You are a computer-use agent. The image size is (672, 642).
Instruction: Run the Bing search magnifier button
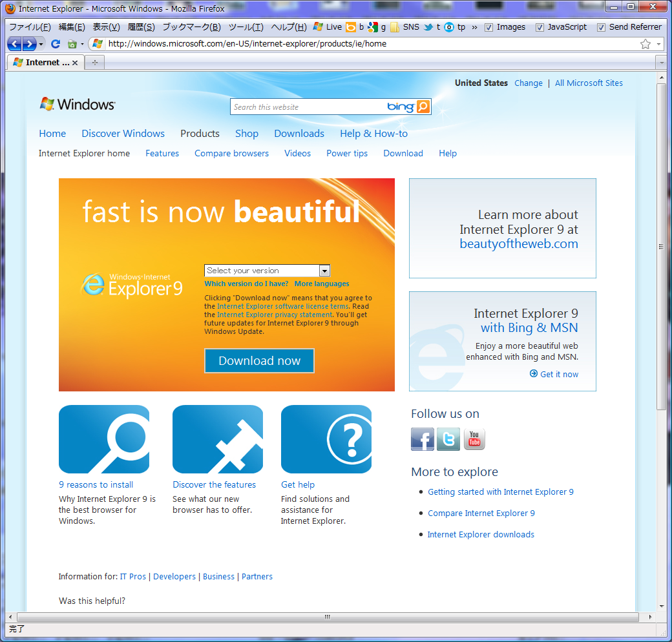[423, 107]
